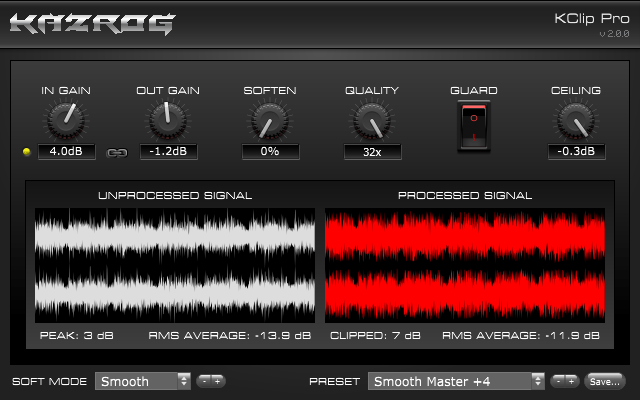Click the plus button next to Soft Mode
Viewport: 640px width, 400px height.
218,381
